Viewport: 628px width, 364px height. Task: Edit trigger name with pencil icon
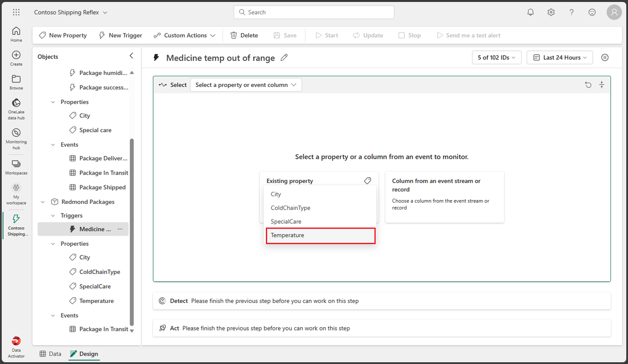[x=284, y=58]
